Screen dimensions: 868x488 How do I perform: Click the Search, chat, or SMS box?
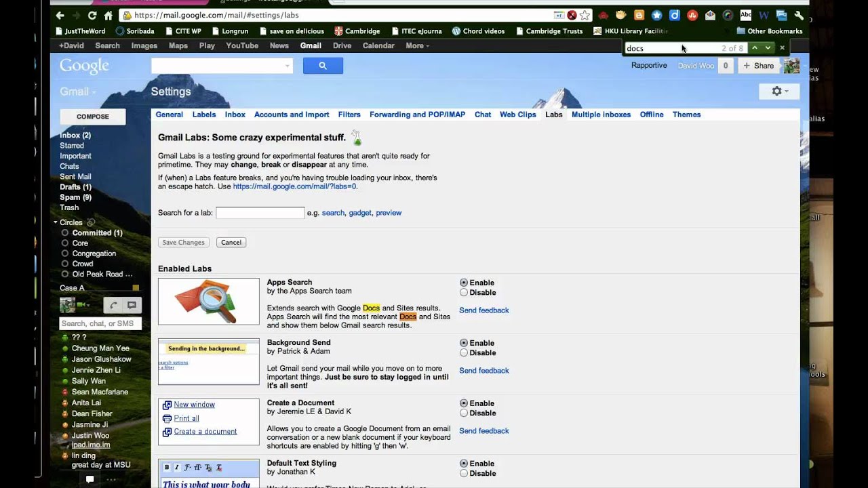pyautogui.click(x=100, y=323)
